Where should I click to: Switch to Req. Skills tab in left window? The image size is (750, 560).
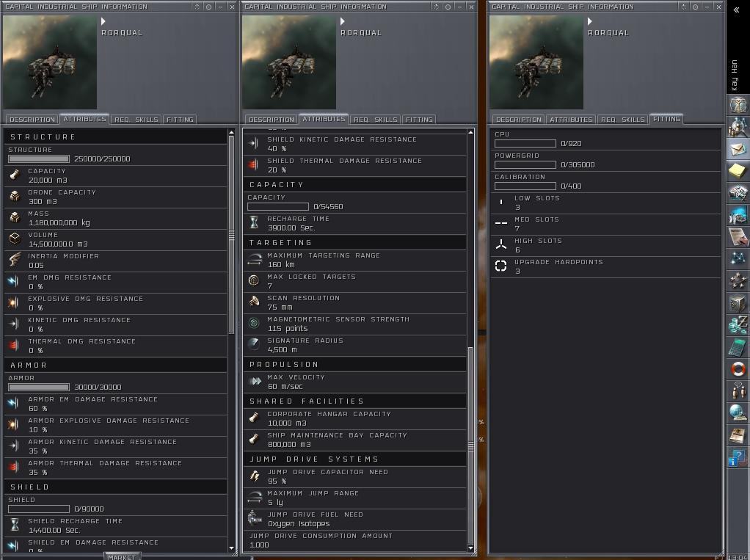click(136, 120)
